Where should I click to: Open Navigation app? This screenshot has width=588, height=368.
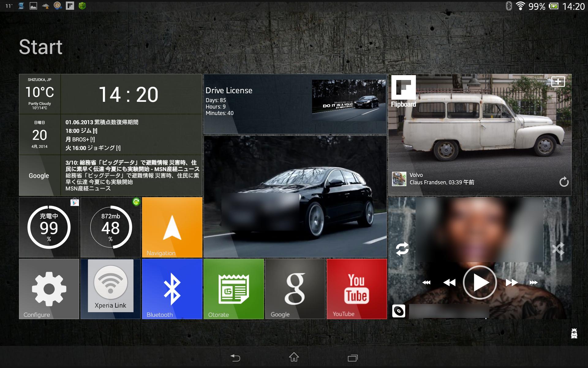[x=171, y=227]
